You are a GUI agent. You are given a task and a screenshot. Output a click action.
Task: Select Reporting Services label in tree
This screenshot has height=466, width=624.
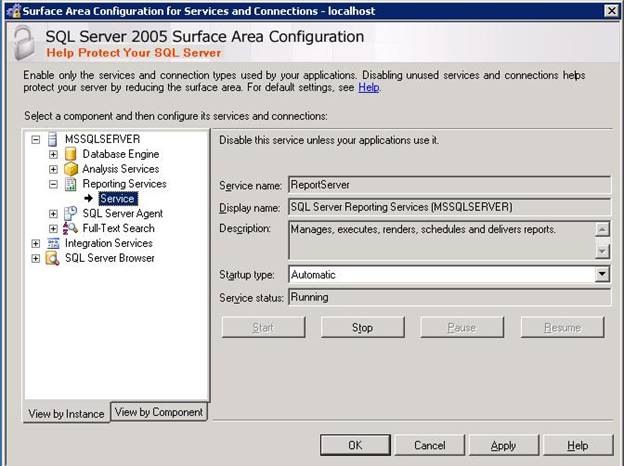125,184
